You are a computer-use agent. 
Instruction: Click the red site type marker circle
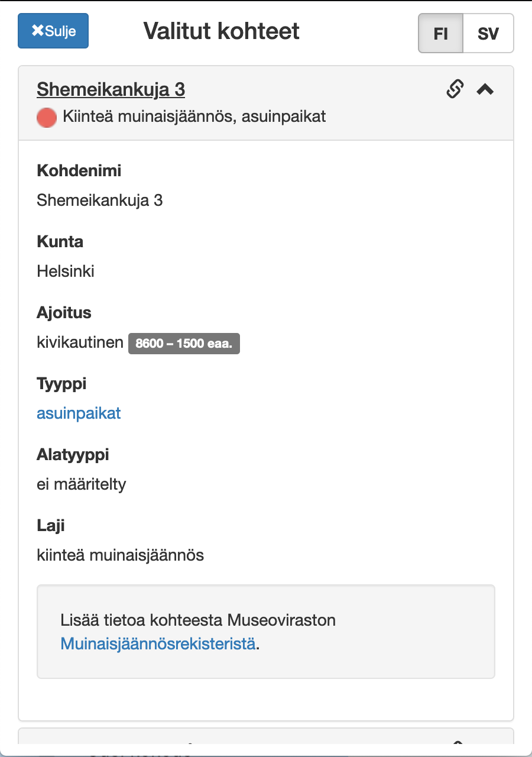(47, 117)
